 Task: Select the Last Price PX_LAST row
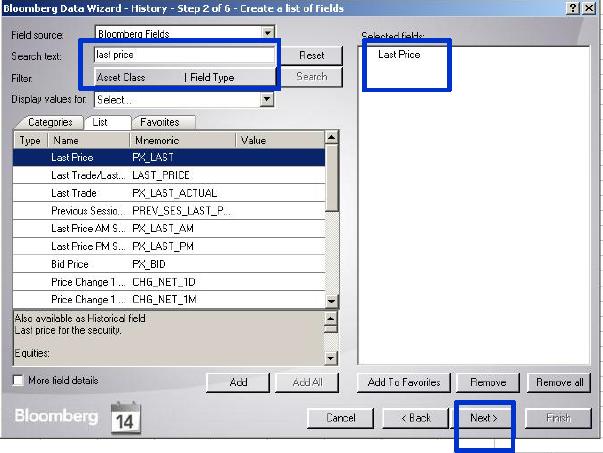pos(169,157)
